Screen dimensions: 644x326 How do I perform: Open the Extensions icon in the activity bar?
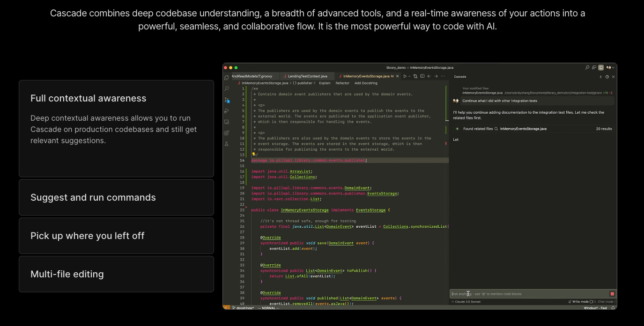click(227, 133)
